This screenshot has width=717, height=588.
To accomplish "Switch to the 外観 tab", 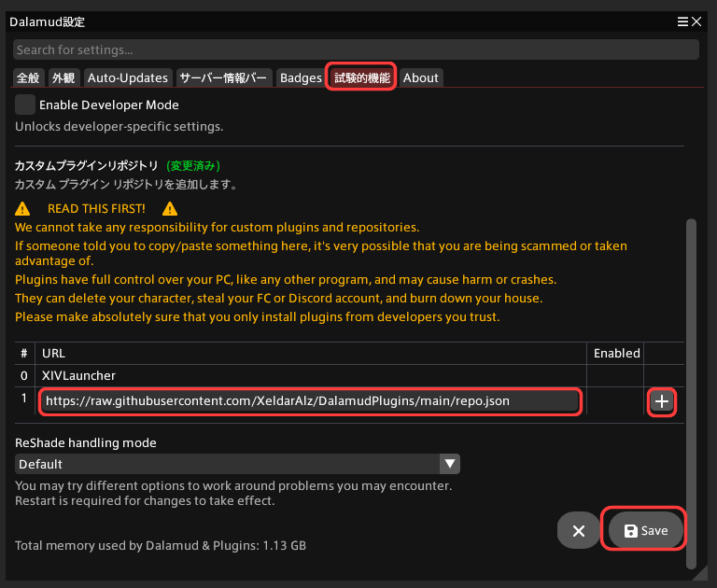I will click(63, 77).
